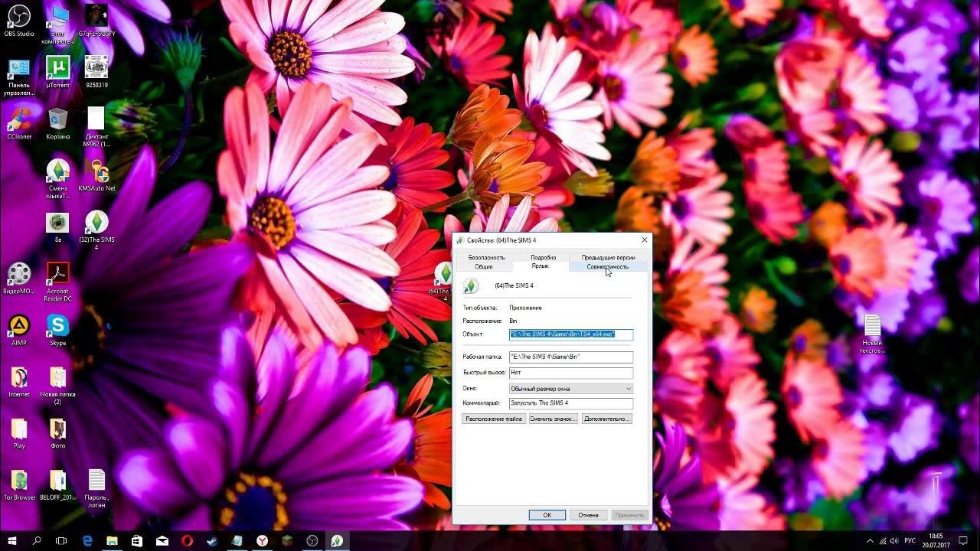Viewport: 980px width, 551px height.
Task: Open the Совместимость tab
Action: point(608,266)
